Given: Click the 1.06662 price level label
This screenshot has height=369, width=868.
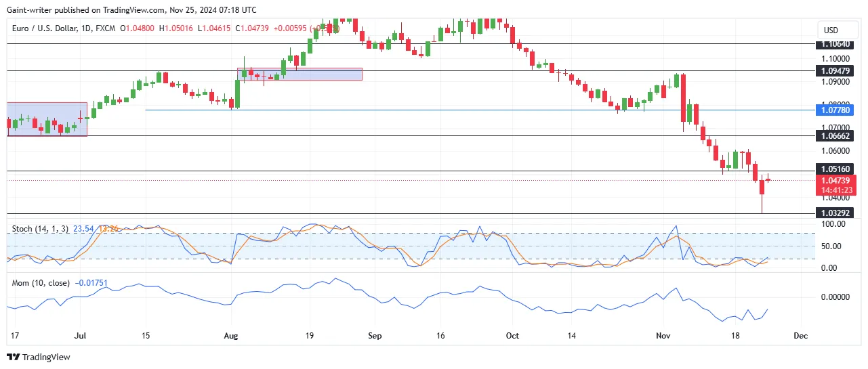Looking at the screenshot, I should [836, 135].
